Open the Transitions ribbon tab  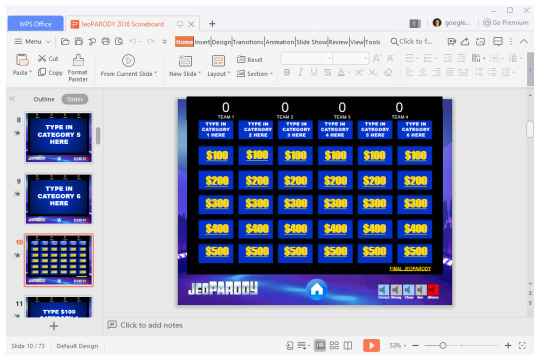pyautogui.click(x=248, y=42)
